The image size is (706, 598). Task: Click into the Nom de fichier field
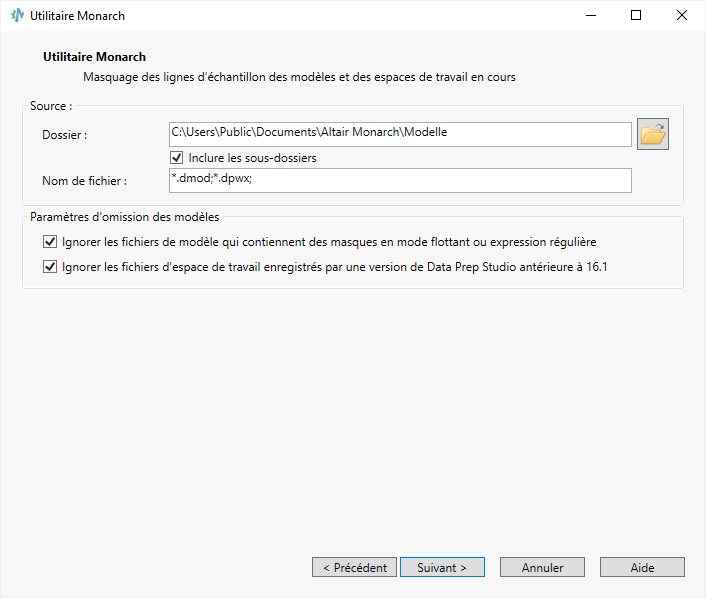click(400, 180)
